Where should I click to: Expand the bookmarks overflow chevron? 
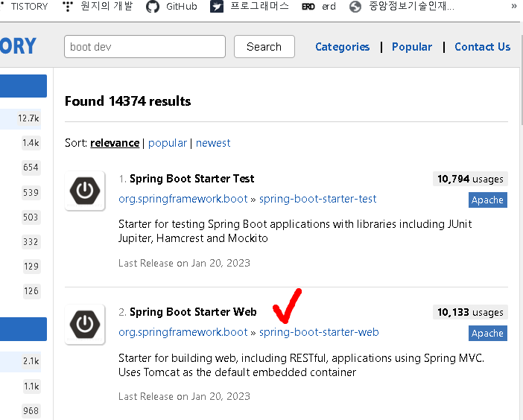click(514, 7)
